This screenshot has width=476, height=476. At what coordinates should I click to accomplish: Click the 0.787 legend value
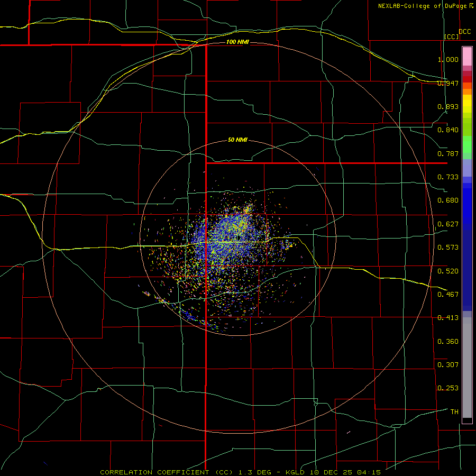(x=448, y=153)
